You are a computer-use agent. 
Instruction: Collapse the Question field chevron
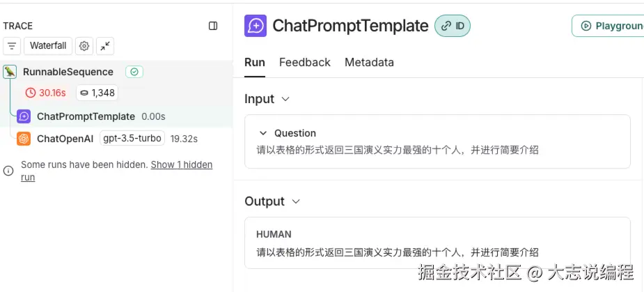pyautogui.click(x=263, y=133)
